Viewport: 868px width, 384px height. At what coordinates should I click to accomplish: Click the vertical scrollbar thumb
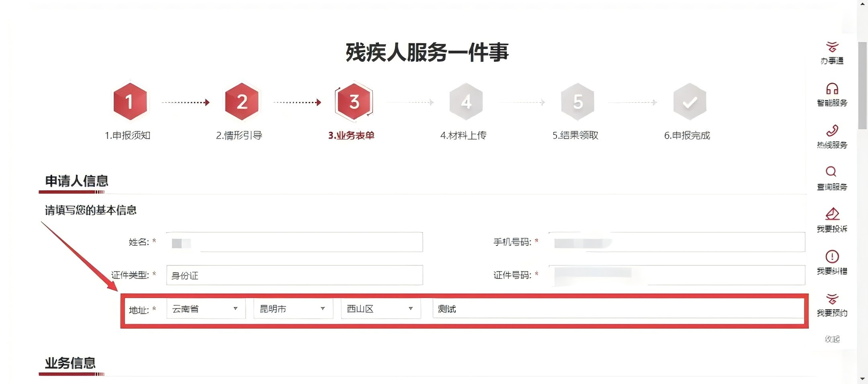(862, 85)
